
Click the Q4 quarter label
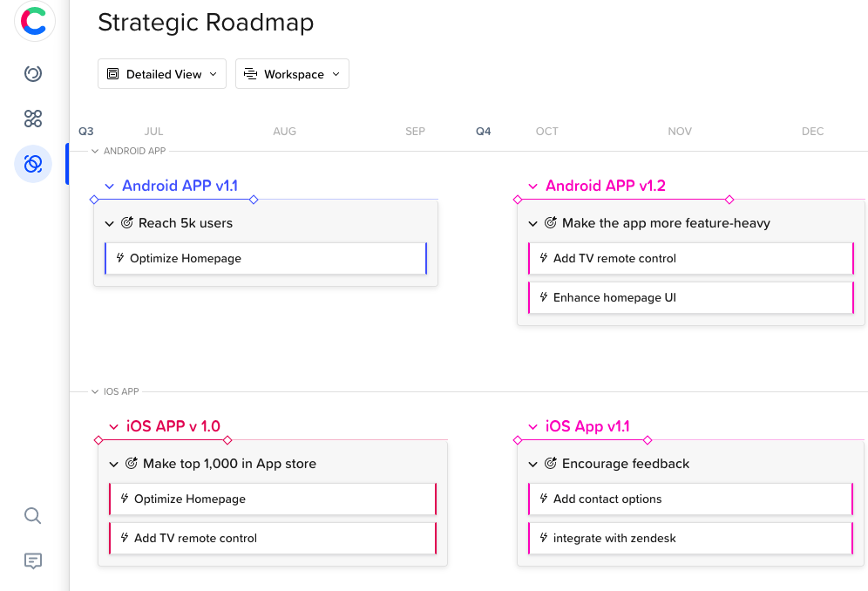point(484,132)
